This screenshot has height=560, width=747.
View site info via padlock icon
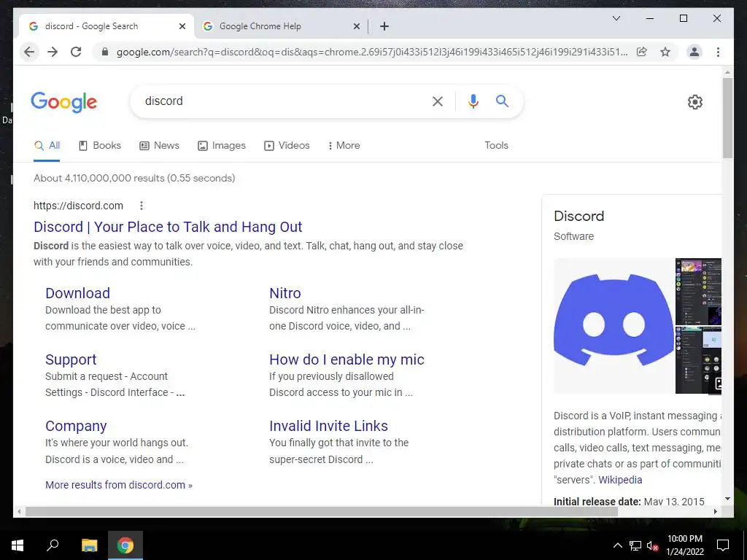(105, 52)
